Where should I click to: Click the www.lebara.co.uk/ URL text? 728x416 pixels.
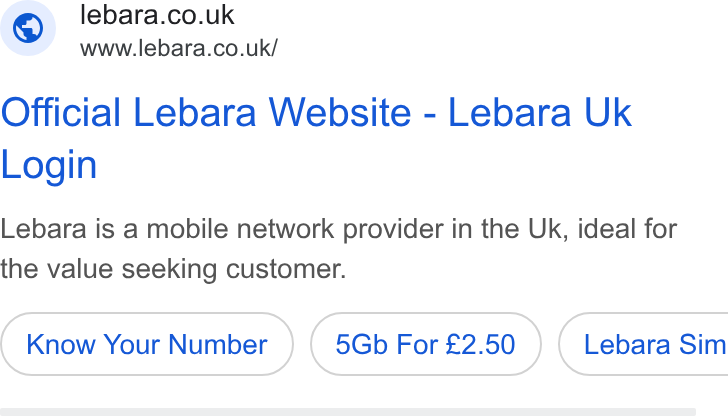point(179,48)
